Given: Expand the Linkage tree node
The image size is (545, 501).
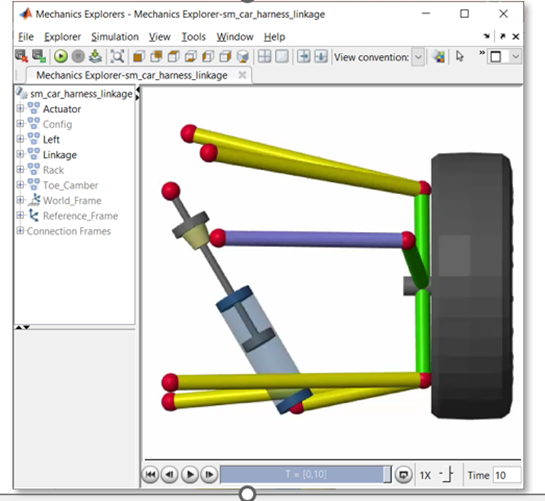Looking at the screenshot, I should tap(20, 154).
